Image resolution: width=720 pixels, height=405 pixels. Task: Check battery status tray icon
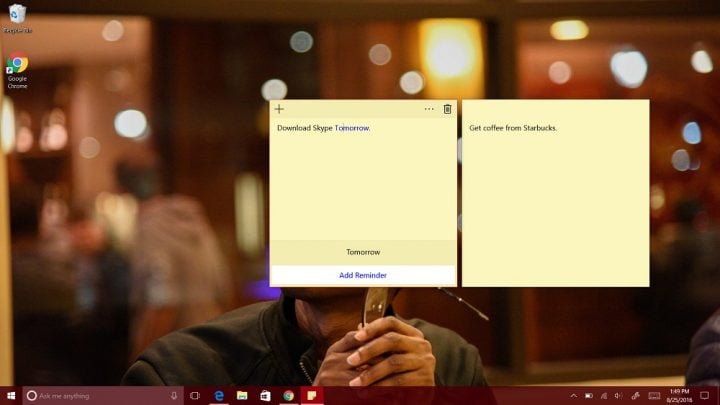pos(589,396)
